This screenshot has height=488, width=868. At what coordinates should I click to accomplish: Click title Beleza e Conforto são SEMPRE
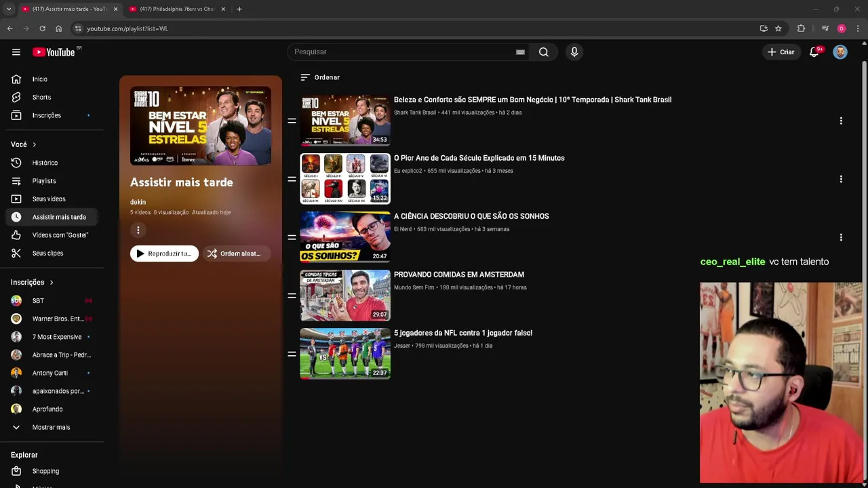coord(532,100)
